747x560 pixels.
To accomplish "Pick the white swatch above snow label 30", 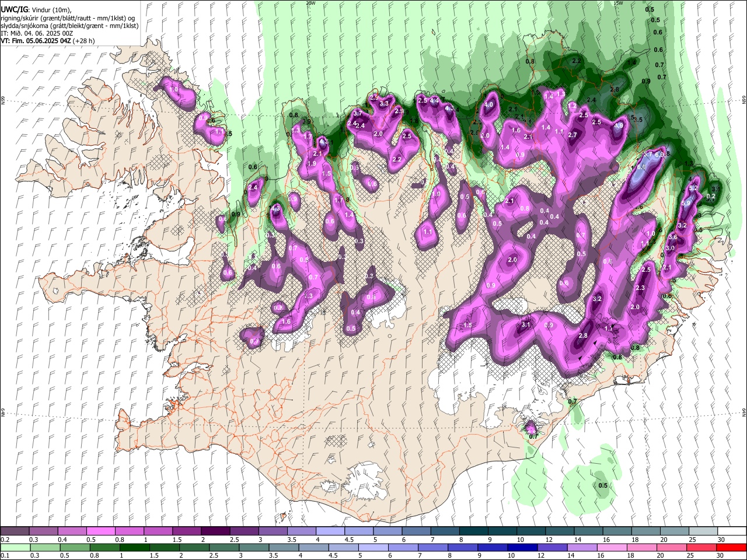I will click(732, 531).
